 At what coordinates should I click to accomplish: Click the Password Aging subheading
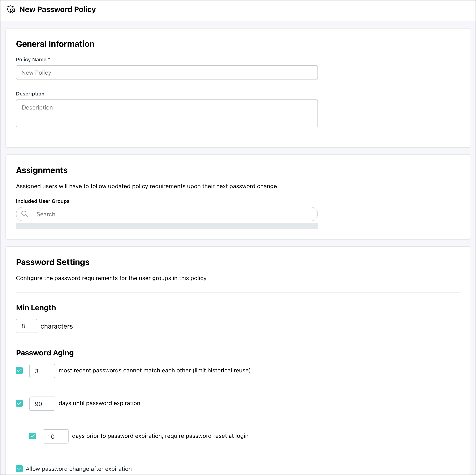coord(45,353)
